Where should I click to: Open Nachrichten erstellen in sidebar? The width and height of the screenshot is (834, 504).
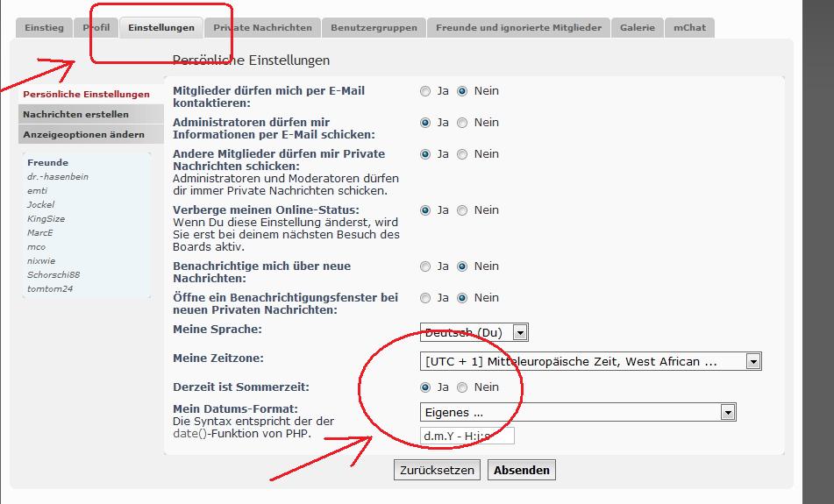click(76, 115)
